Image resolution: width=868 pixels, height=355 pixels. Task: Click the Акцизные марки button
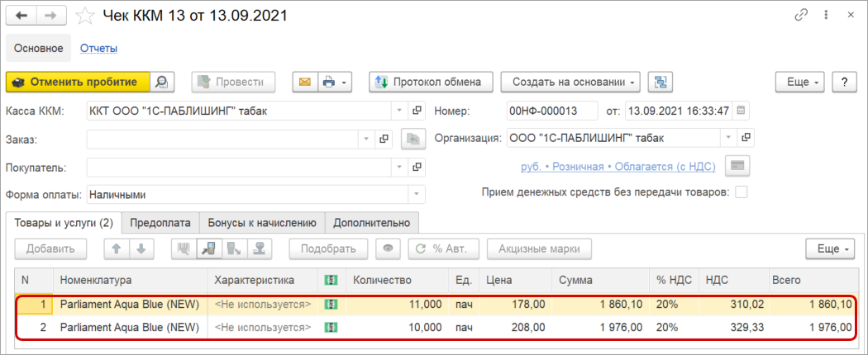539,248
